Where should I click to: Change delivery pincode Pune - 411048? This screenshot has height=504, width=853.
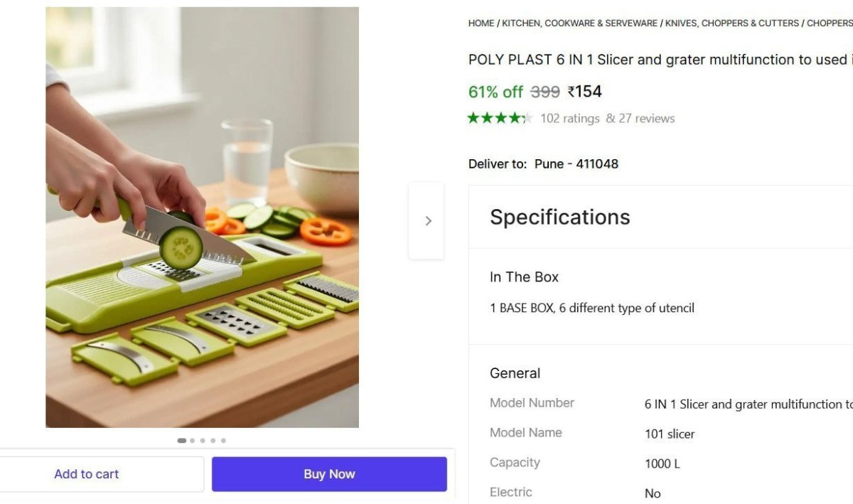coord(576,164)
